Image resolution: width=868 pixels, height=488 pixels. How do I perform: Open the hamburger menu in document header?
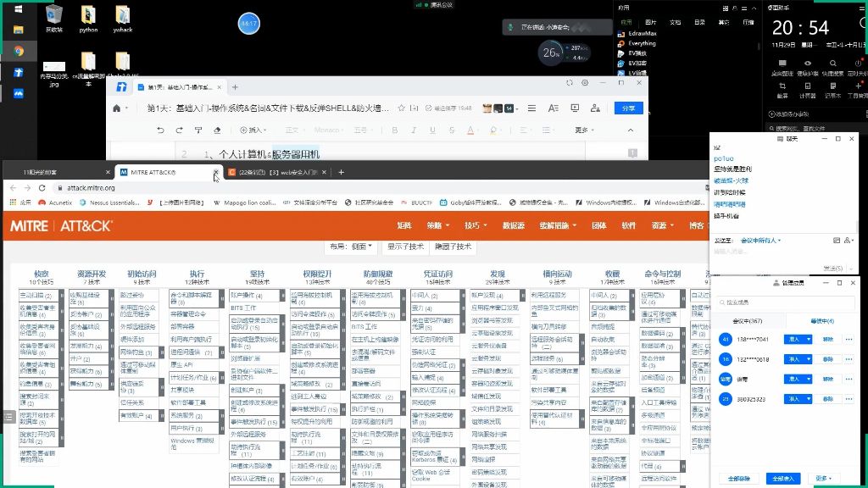coord(531,108)
